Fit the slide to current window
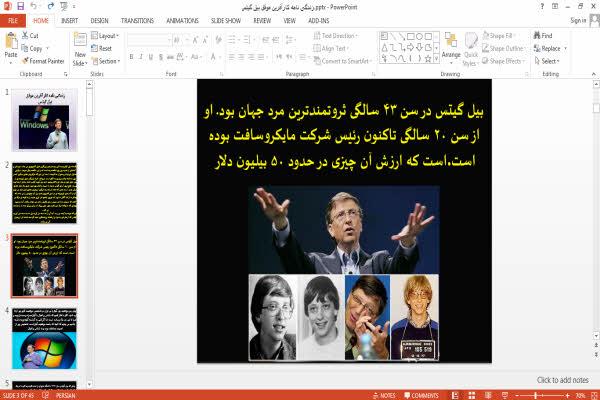Screen dimensions: 600x400 coord(595,395)
